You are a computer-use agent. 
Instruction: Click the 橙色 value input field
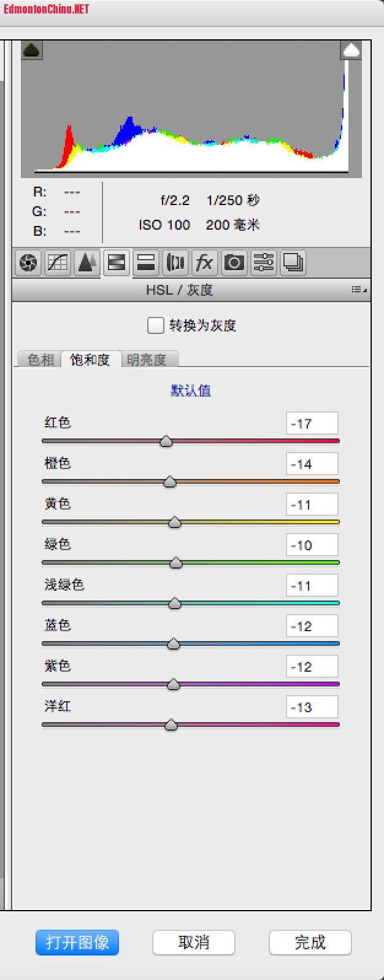coord(312,464)
